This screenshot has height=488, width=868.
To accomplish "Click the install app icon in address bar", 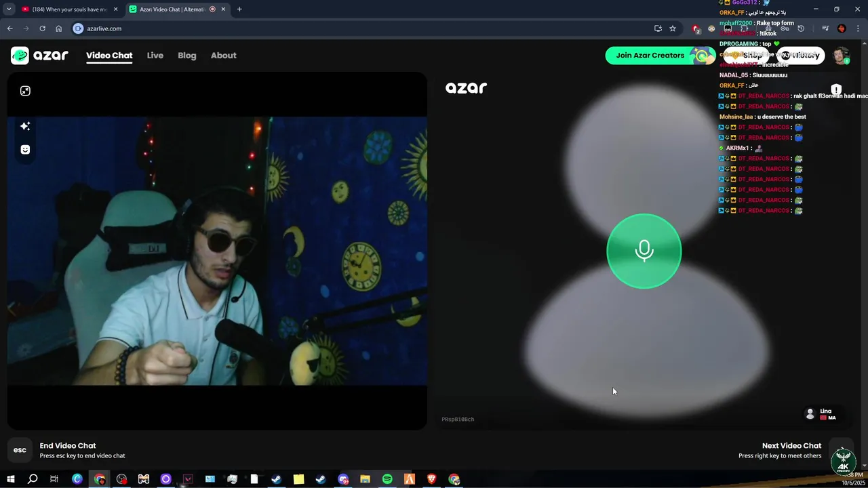I will tap(658, 28).
